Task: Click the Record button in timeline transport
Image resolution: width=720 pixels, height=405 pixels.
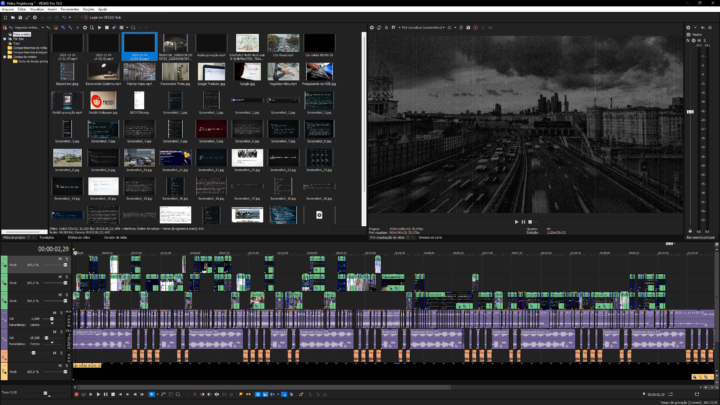Action: [x=78, y=393]
